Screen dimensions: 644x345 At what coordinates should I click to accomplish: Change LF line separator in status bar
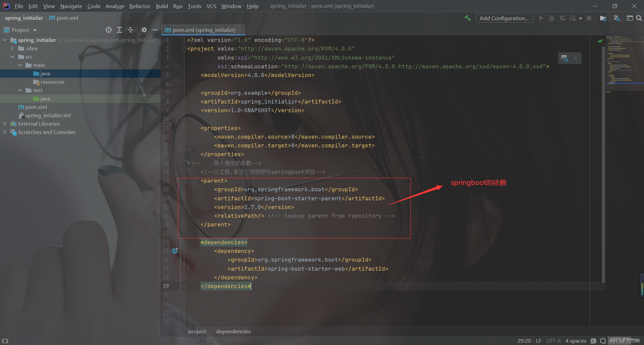tap(539, 341)
